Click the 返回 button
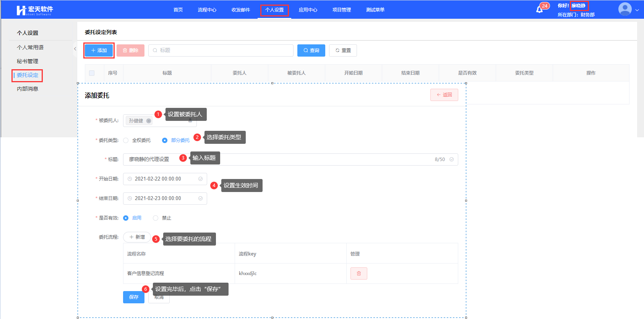 [444, 95]
